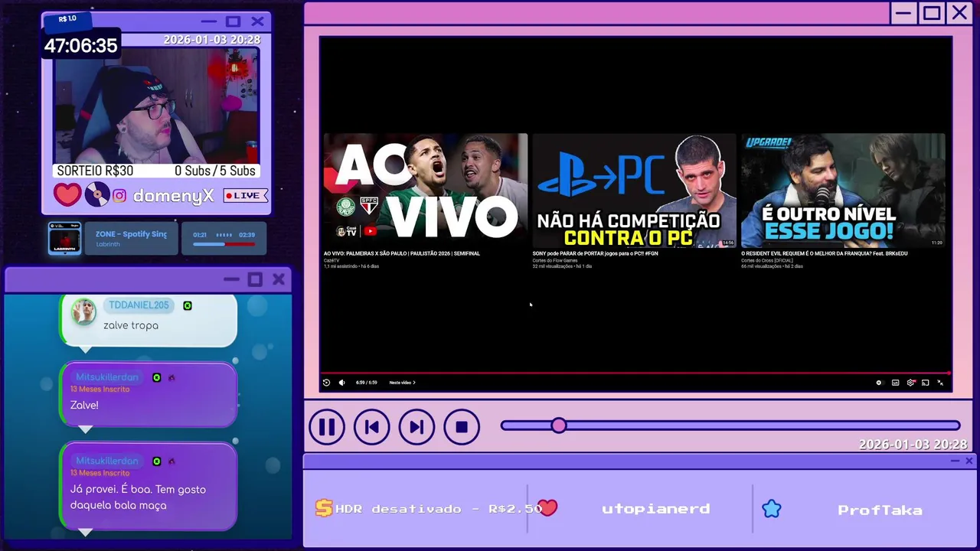
Task: Click the dollar sign icon in bottom bar
Action: pos(324,508)
